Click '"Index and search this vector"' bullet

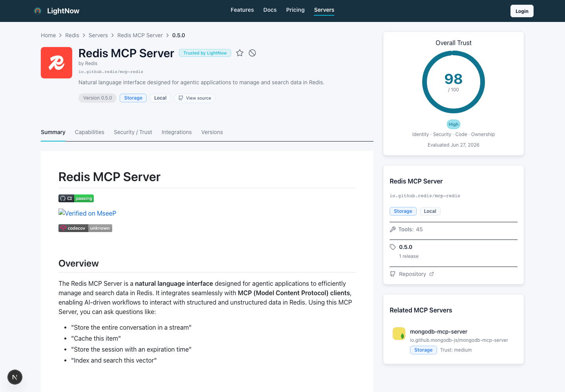[114, 360]
